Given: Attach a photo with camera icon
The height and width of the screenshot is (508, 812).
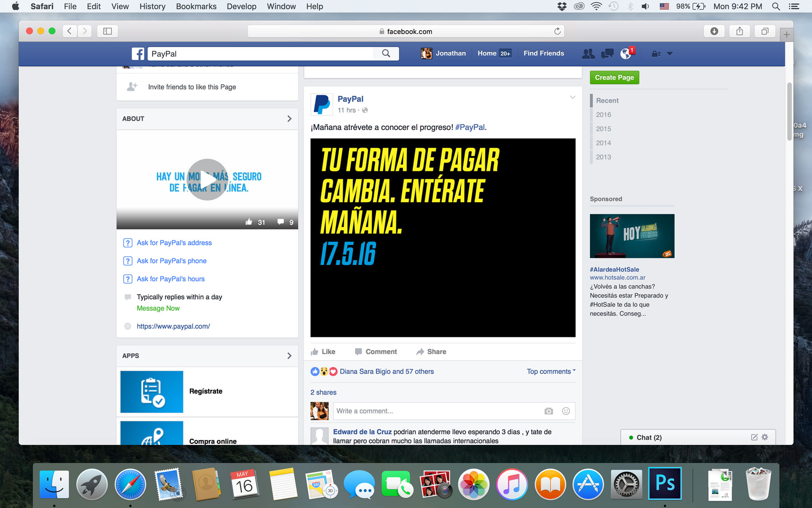Looking at the screenshot, I should pyautogui.click(x=549, y=411).
